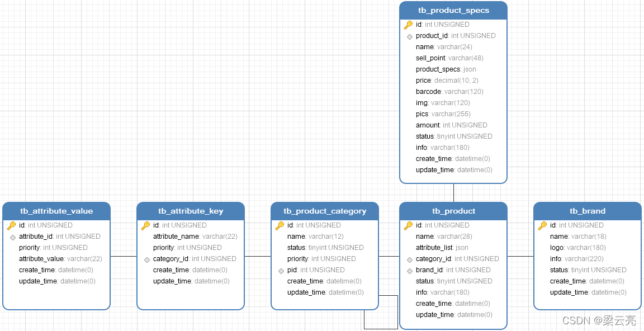Select the tb_product_specs table header

[453, 10]
